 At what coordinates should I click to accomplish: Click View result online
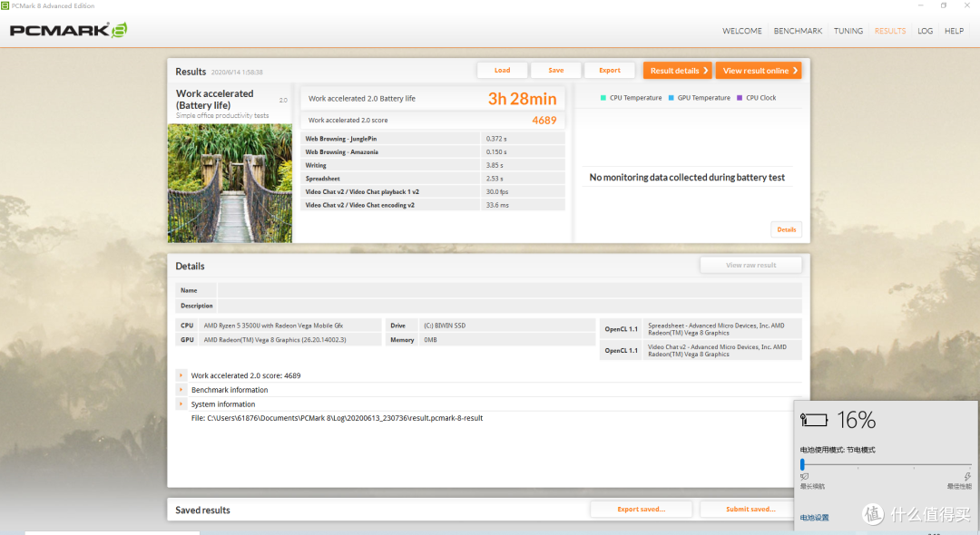(759, 71)
